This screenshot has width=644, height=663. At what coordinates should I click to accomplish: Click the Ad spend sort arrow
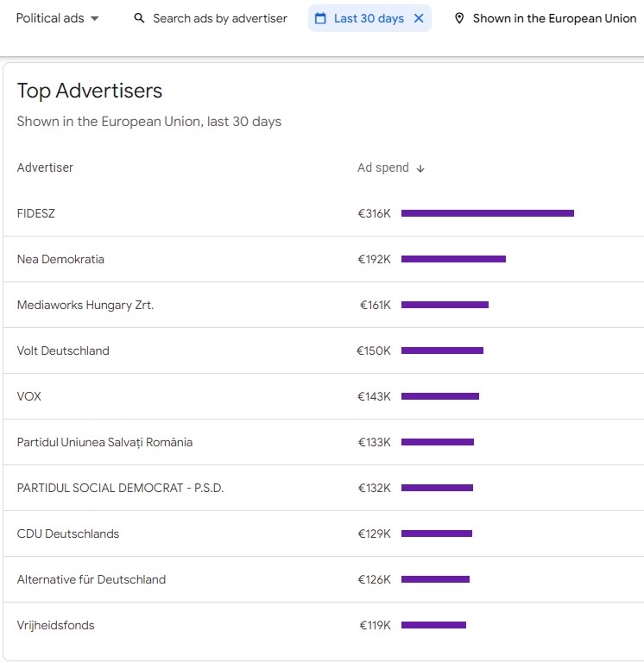pyautogui.click(x=420, y=168)
